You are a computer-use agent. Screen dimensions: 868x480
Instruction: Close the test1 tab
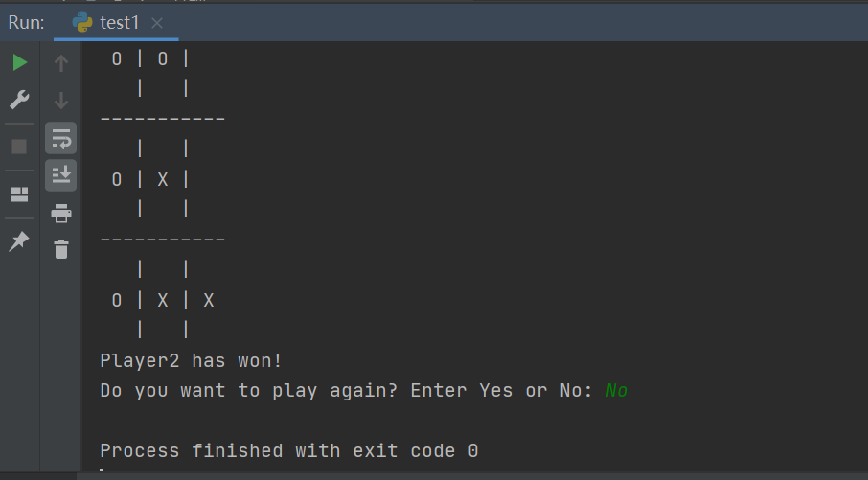click(x=157, y=23)
